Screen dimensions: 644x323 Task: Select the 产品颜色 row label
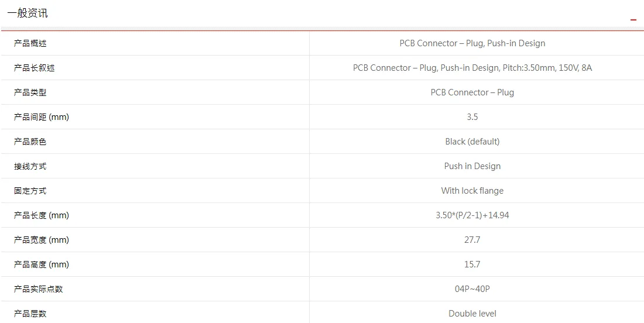30,142
